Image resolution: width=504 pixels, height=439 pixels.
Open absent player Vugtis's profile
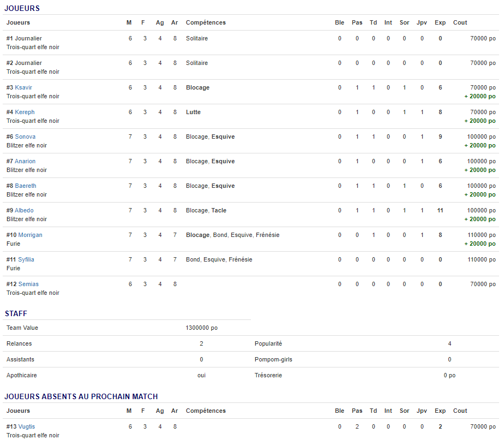(x=27, y=426)
